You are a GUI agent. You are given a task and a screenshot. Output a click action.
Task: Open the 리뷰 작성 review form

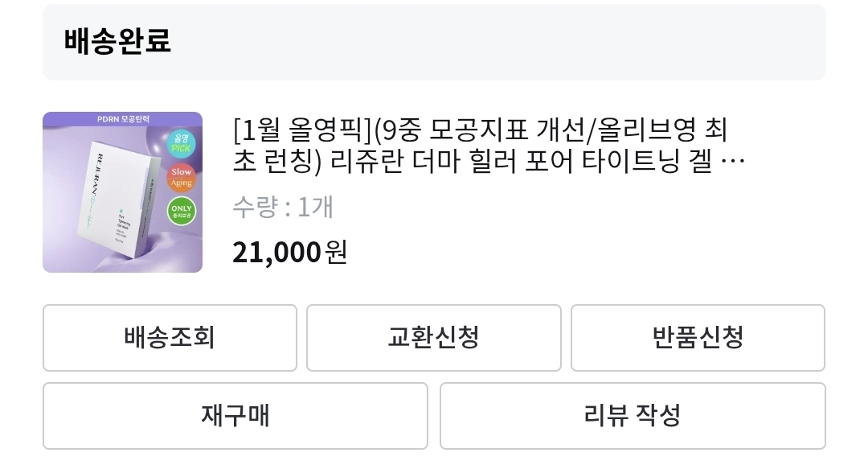[632, 415]
